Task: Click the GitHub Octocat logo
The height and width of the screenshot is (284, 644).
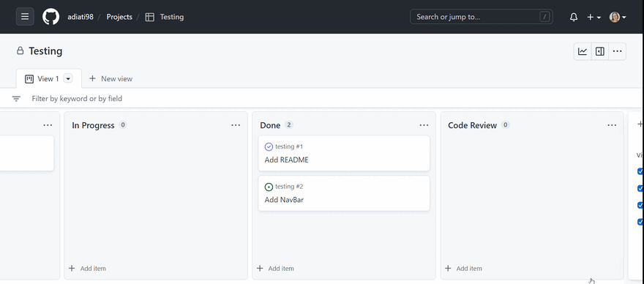Action: tap(51, 17)
